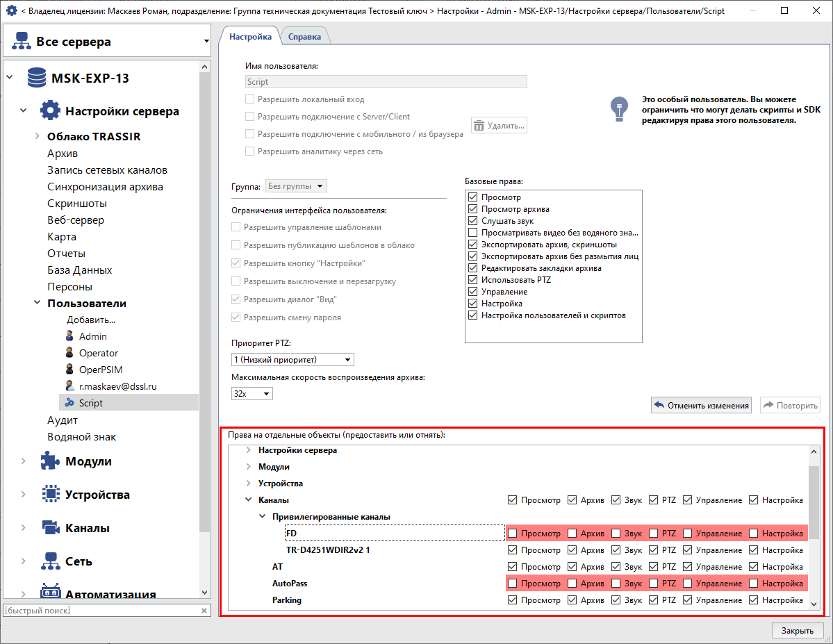This screenshot has height=644, width=833.
Task: Click the Закрыть button
Action: (x=797, y=631)
